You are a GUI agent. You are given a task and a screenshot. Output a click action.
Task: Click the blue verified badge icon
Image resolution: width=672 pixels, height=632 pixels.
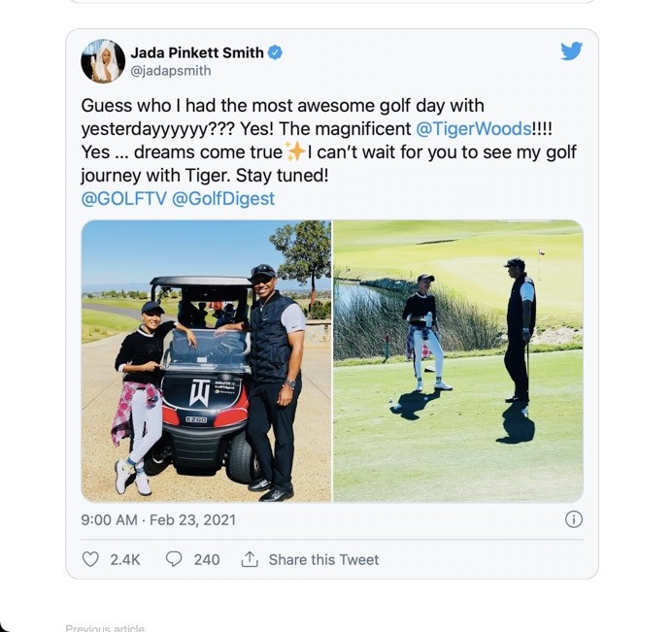click(275, 52)
